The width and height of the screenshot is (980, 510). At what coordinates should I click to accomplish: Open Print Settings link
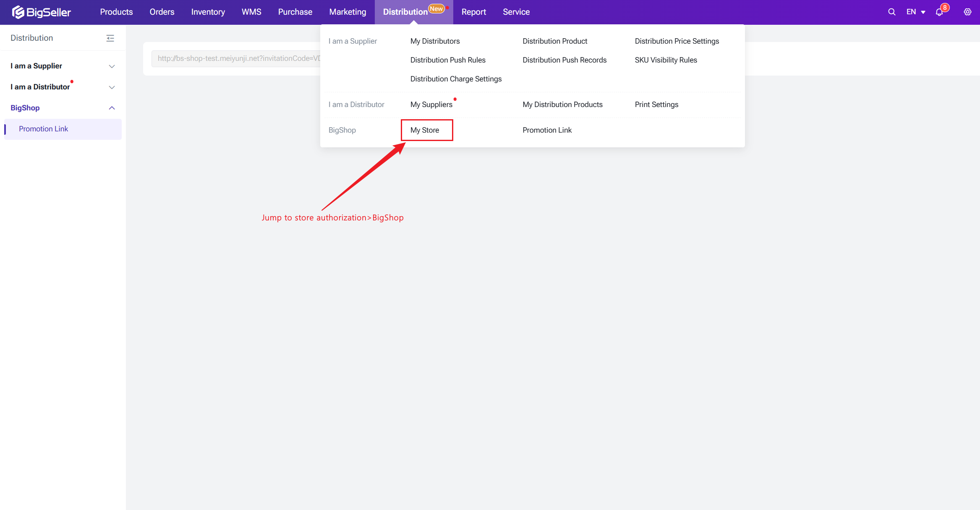[x=656, y=105]
